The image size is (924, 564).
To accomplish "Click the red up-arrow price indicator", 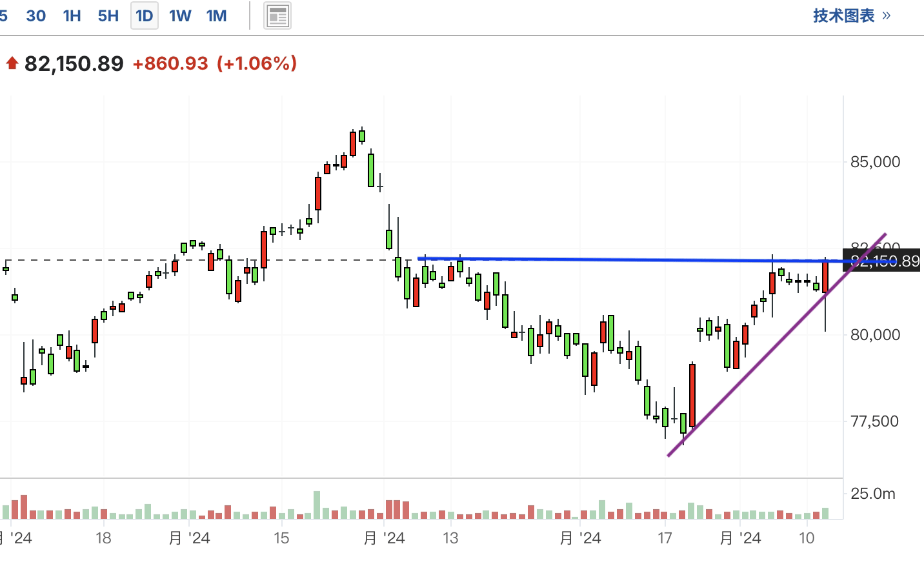I will click(12, 63).
